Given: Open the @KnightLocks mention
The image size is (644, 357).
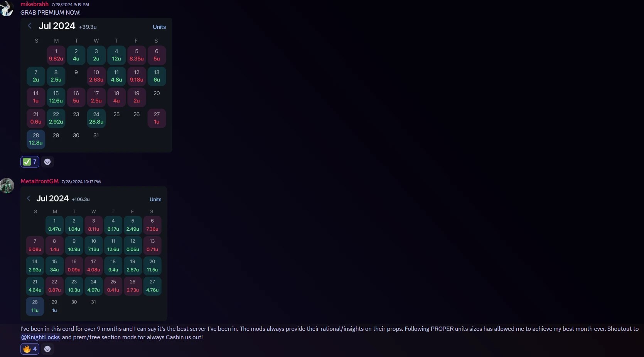Looking at the screenshot, I should click(40, 337).
